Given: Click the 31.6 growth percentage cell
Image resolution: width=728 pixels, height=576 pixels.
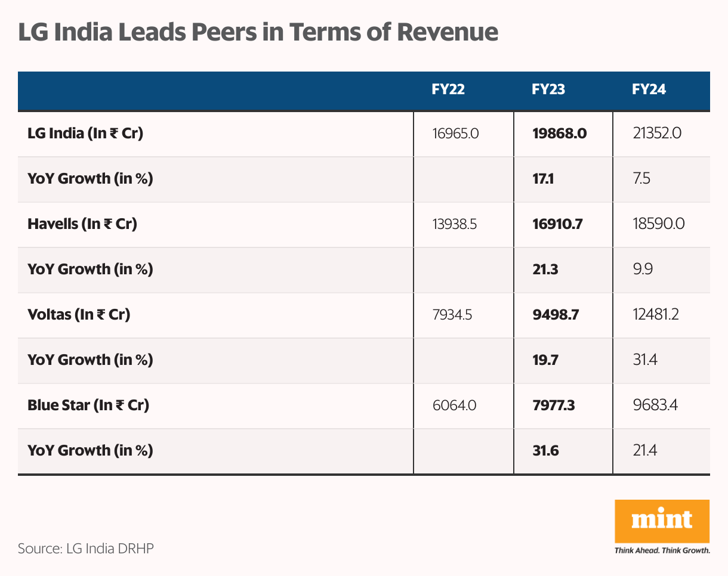Looking at the screenshot, I should (x=545, y=451).
